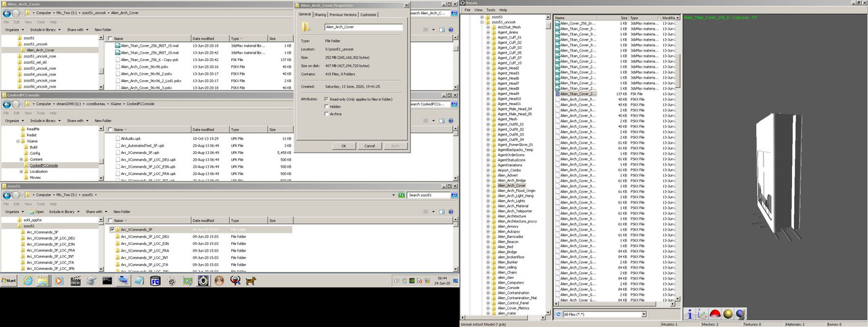The width and height of the screenshot is (868, 327).
Task: Enable the Hidden attribute checkbox
Action: coord(327,107)
